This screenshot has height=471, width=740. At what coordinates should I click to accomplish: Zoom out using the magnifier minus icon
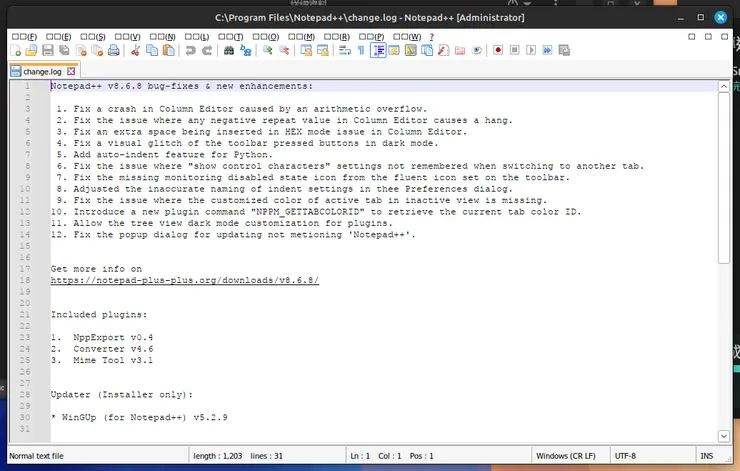point(284,50)
